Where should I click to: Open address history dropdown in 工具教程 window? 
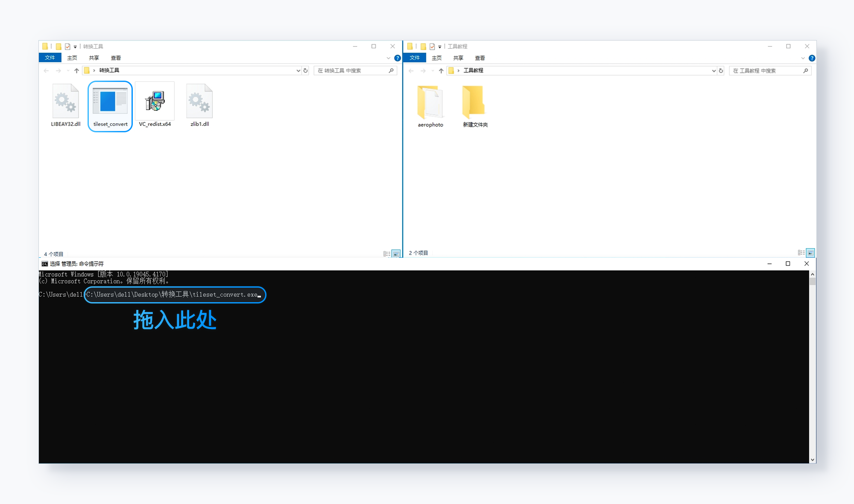pyautogui.click(x=714, y=70)
